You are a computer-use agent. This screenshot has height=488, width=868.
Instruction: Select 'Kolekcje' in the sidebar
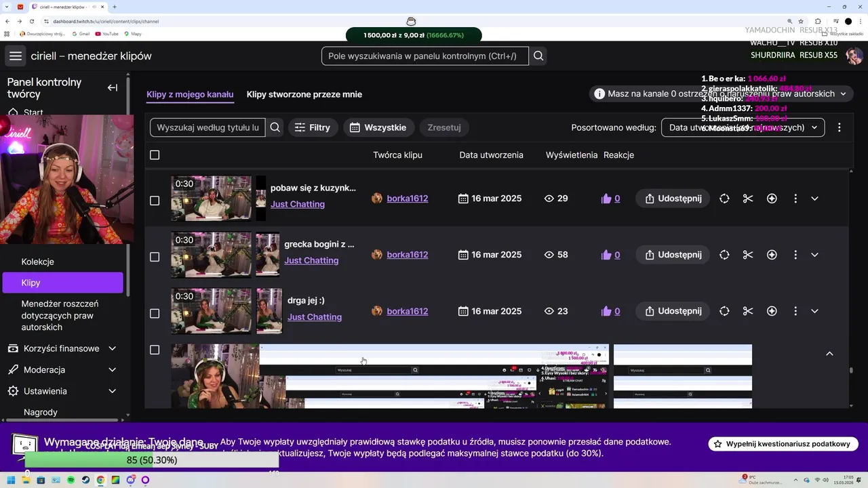37,262
